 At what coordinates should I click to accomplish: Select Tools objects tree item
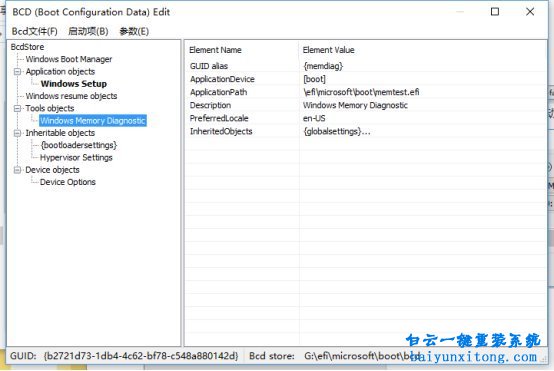[50, 108]
